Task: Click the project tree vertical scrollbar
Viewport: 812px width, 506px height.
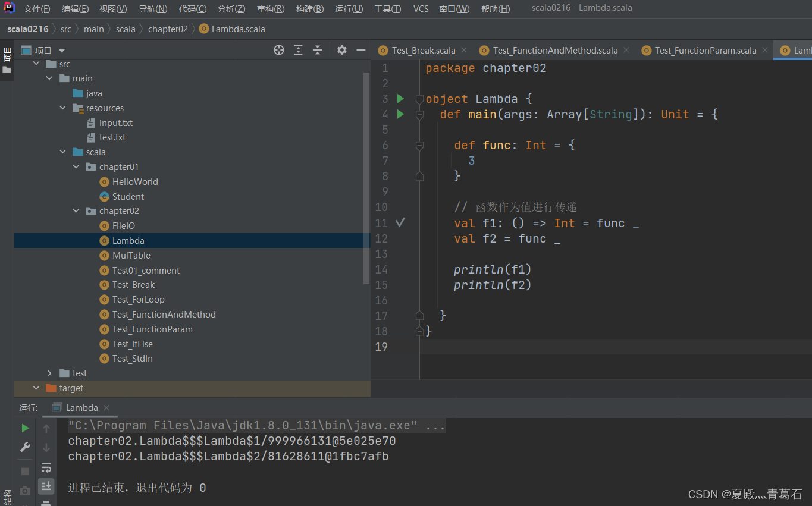Action: pyautogui.click(x=366, y=178)
